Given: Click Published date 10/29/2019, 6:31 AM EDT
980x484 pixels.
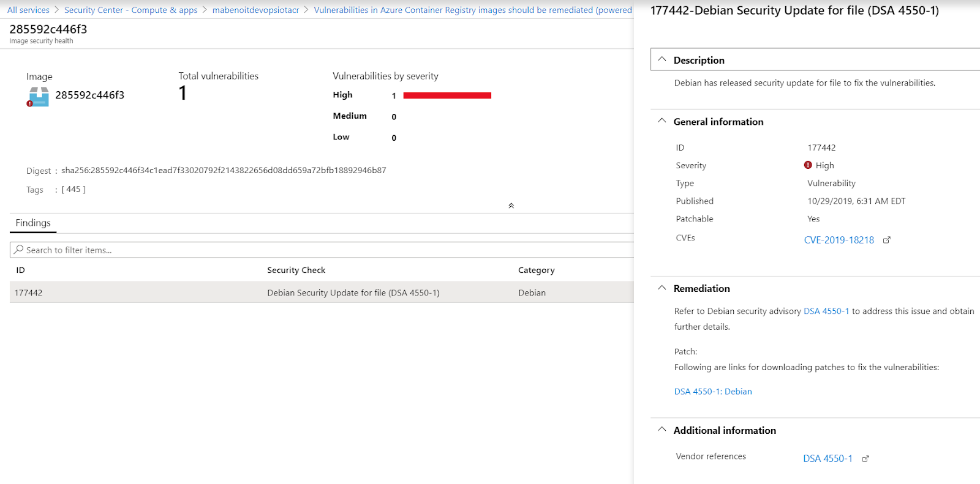Looking at the screenshot, I should (856, 201).
